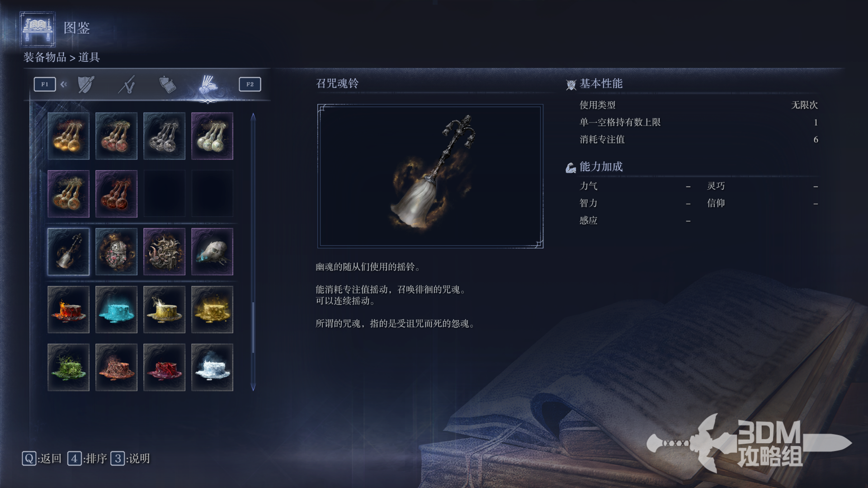The height and width of the screenshot is (488, 868).
Task: Select the green mossy grease item
Action: (x=68, y=367)
